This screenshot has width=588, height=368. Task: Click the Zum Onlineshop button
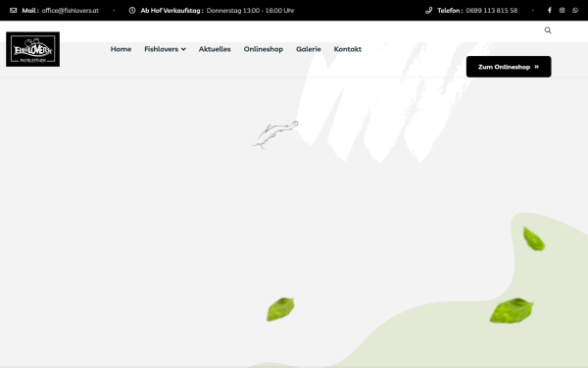509,67
